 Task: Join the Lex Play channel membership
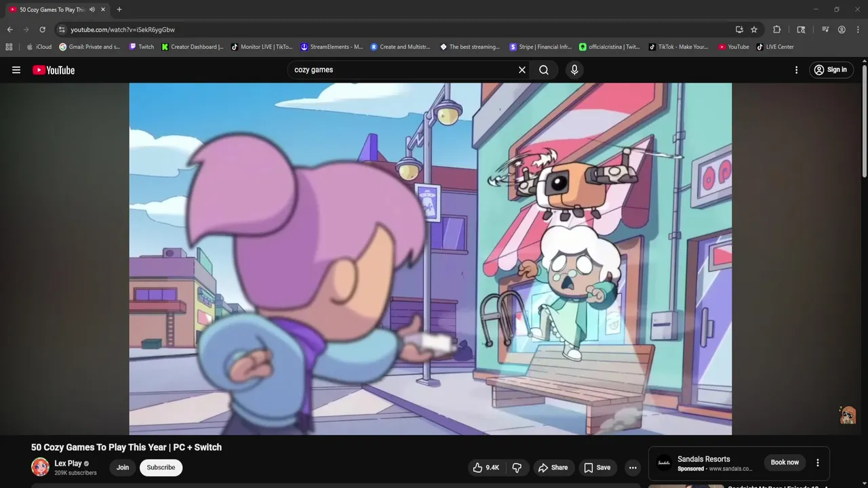pos(123,468)
